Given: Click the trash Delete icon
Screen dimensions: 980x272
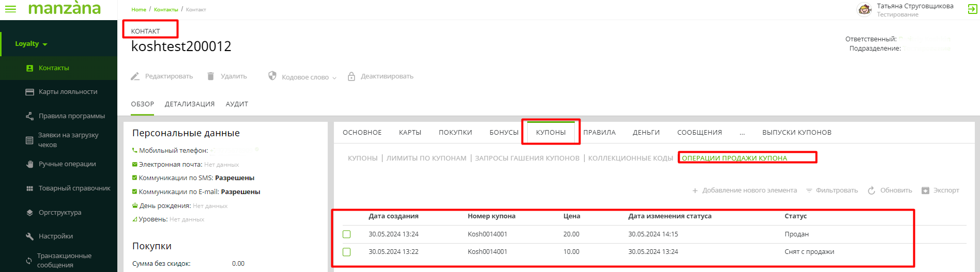Looking at the screenshot, I should pyautogui.click(x=210, y=76).
